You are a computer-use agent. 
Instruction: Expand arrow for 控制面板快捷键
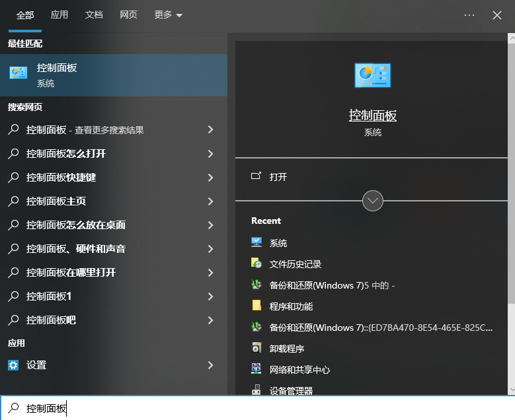click(210, 177)
